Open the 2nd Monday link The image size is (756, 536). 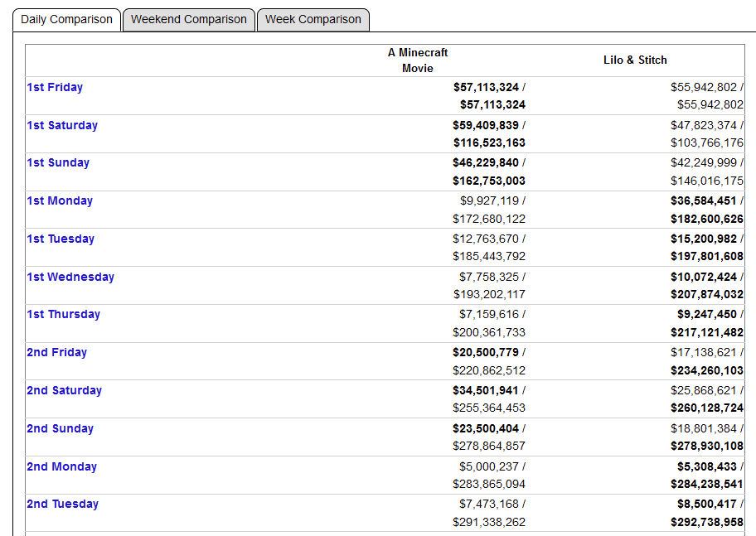tap(61, 466)
